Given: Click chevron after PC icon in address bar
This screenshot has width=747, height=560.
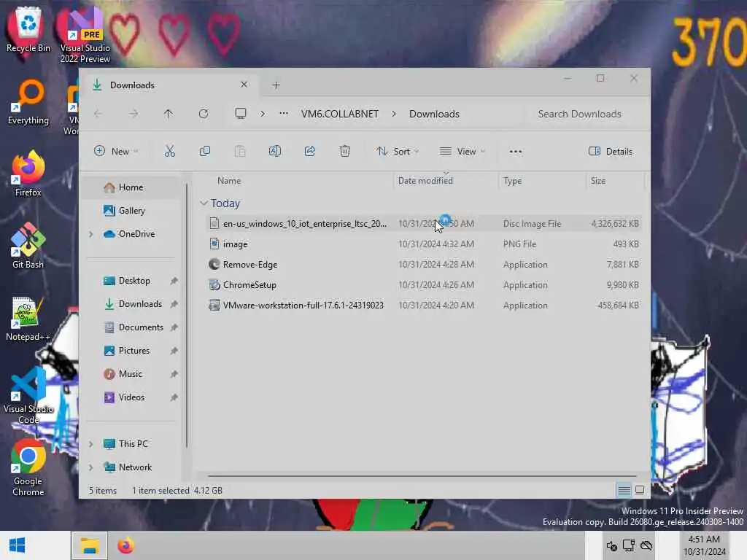Looking at the screenshot, I should coord(263,114).
